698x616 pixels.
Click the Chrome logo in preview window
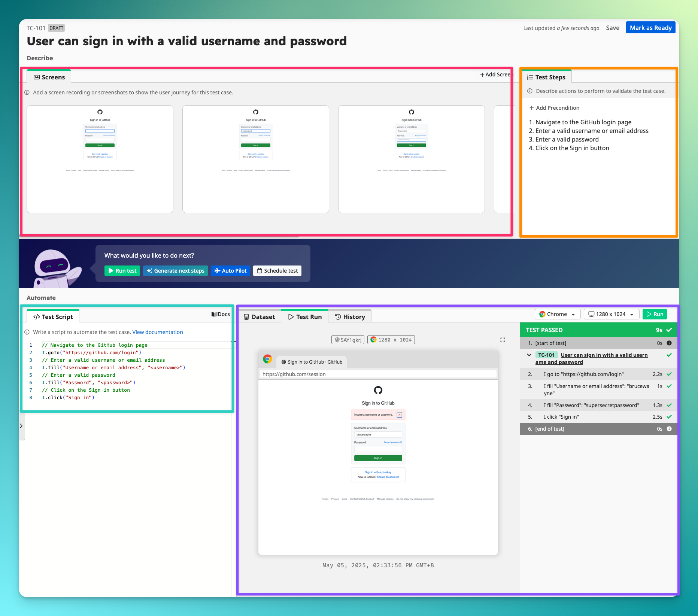pyautogui.click(x=267, y=359)
